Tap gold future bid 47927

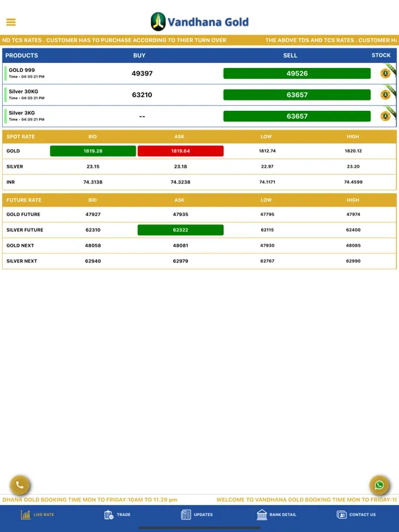(x=93, y=215)
